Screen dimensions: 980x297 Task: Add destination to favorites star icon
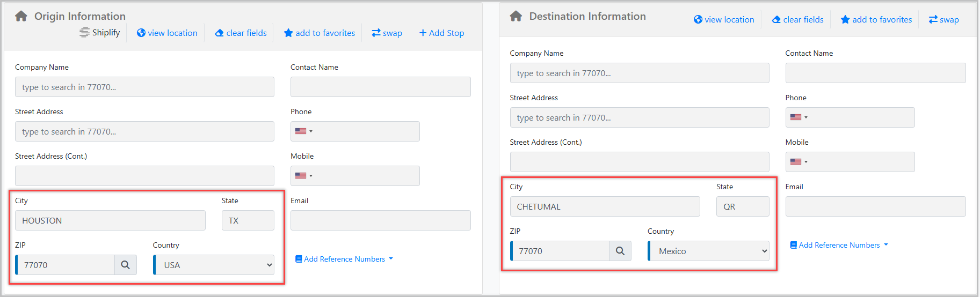point(845,20)
